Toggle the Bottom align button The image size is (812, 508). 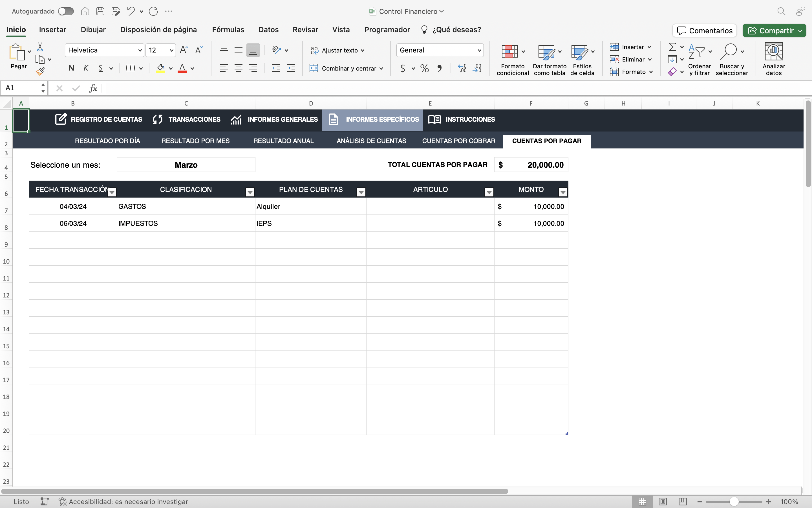point(253,51)
